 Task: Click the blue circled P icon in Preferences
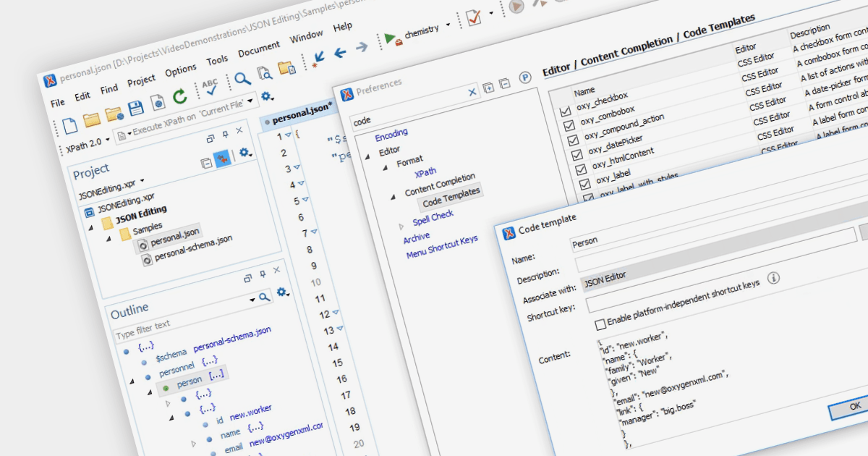click(x=525, y=77)
